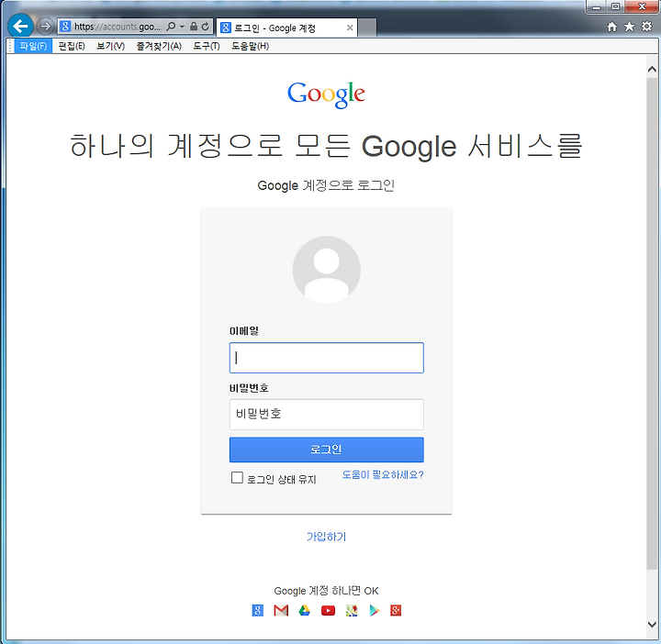Image resolution: width=661 pixels, height=644 pixels.
Task: Open the address bar dropdown arrow
Action: 182,27
